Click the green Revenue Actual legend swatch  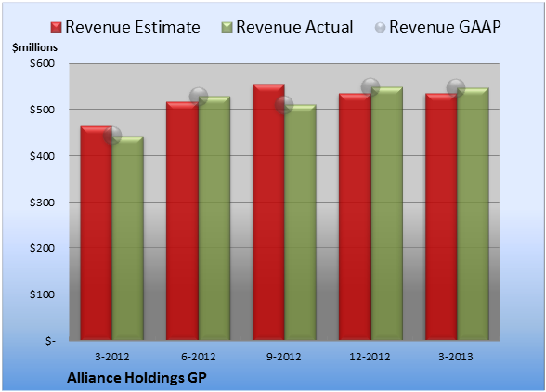[227, 27]
